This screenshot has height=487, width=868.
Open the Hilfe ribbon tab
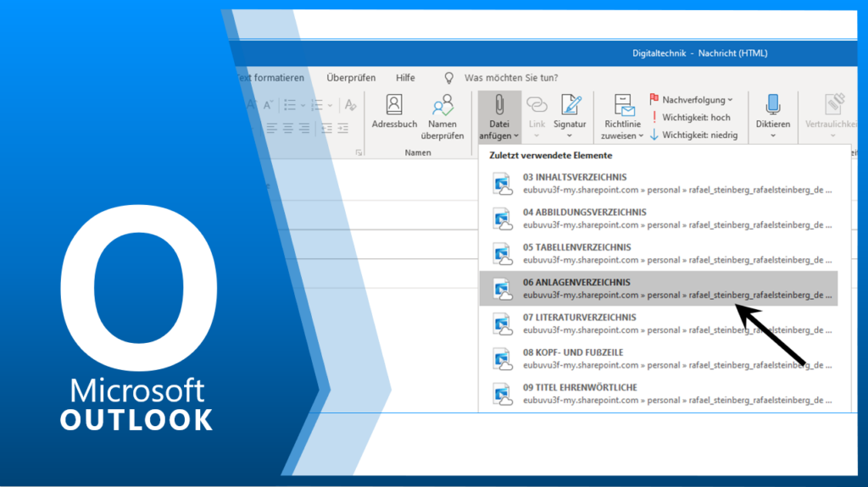click(x=405, y=78)
